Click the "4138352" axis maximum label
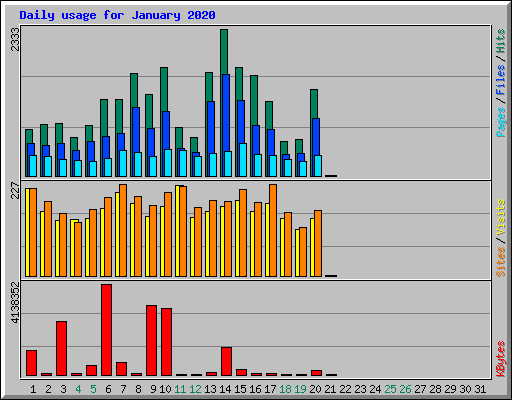 [x=15, y=303]
